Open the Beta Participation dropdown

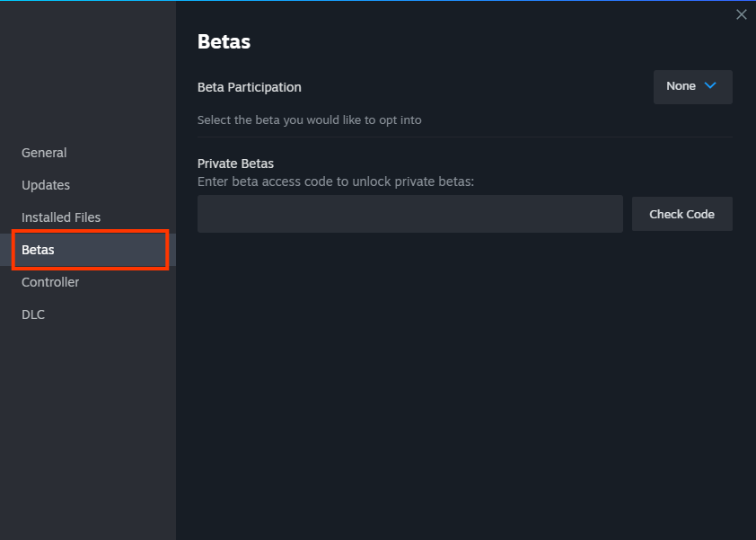click(x=691, y=86)
